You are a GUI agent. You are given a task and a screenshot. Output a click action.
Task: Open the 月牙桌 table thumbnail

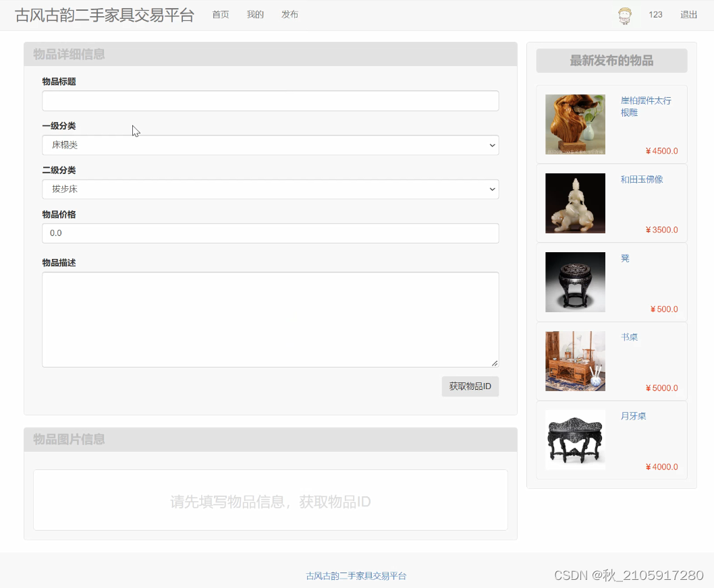[575, 440]
